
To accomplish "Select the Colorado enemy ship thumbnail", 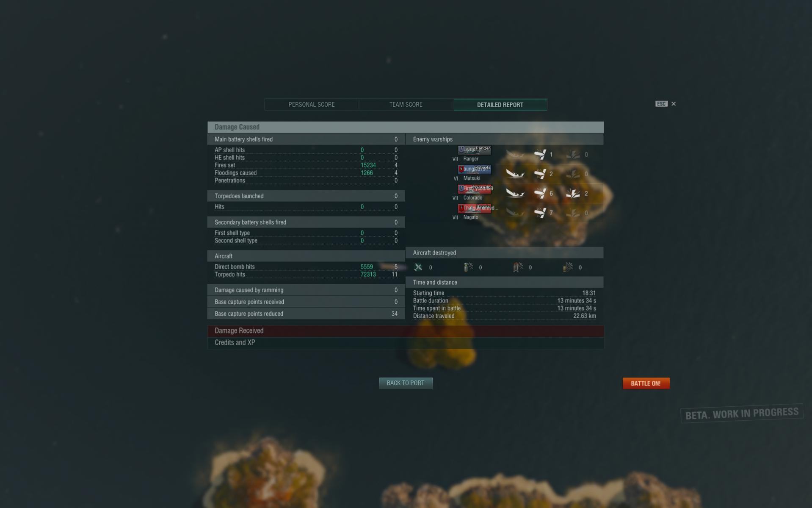I will tap(475, 189).
